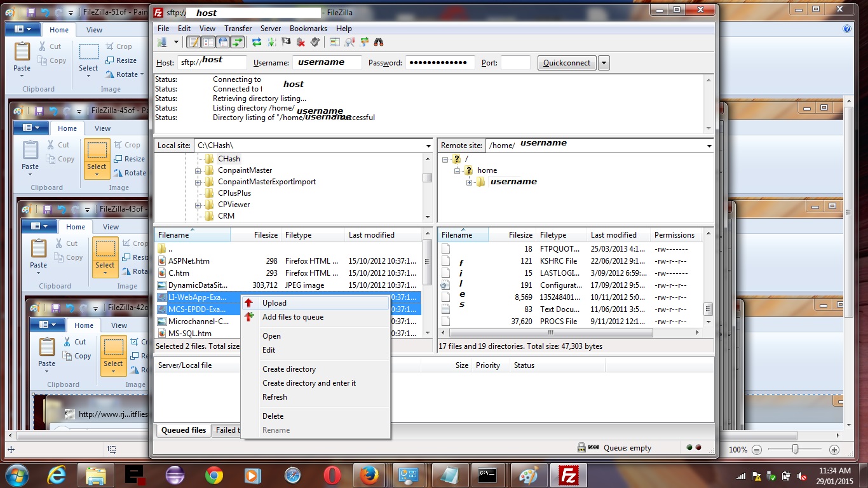Click the FileZilla taskbar icon
The height and width of the screenshot is (488, 868).
click(x=568, y=475)
